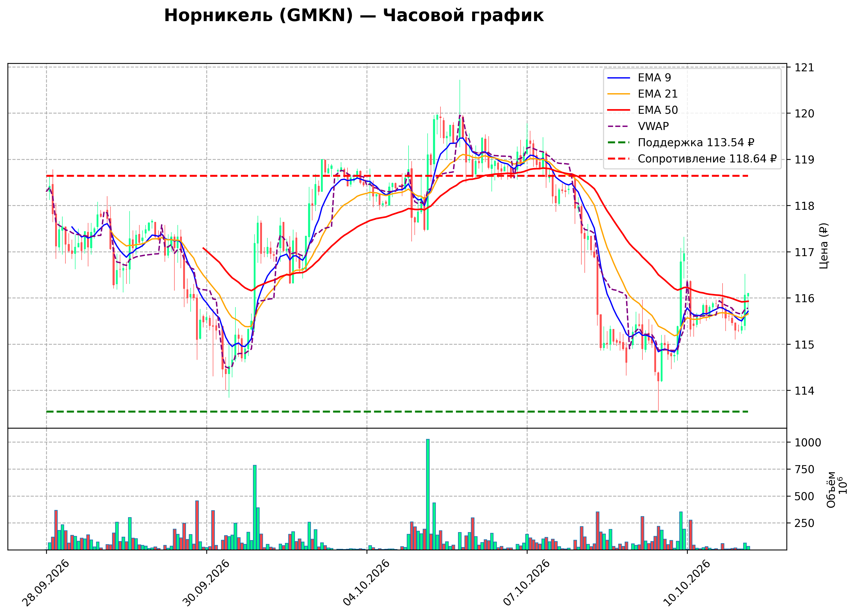Click the tallest green volume bar
The height and width of the screenshot is (616, 857).
point(428,494)
